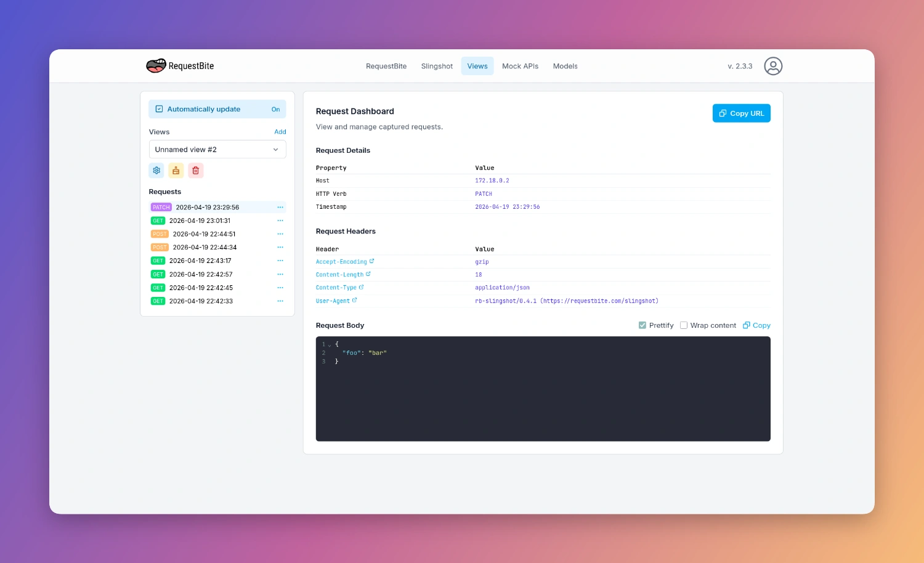The image size is (924, 563).
Task: Open view settings gear icon
Action: tap(156, 171)
